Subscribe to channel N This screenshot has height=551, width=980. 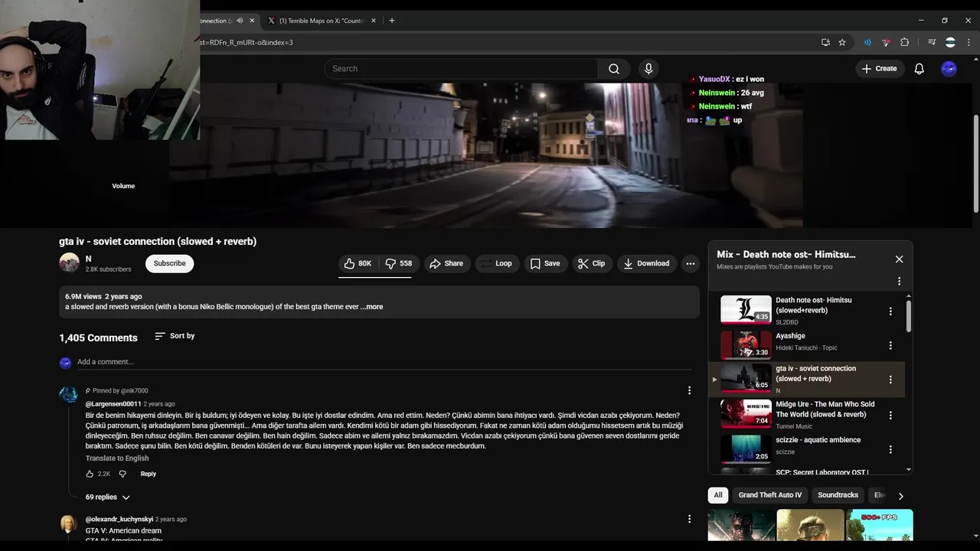tap(169, 263)
